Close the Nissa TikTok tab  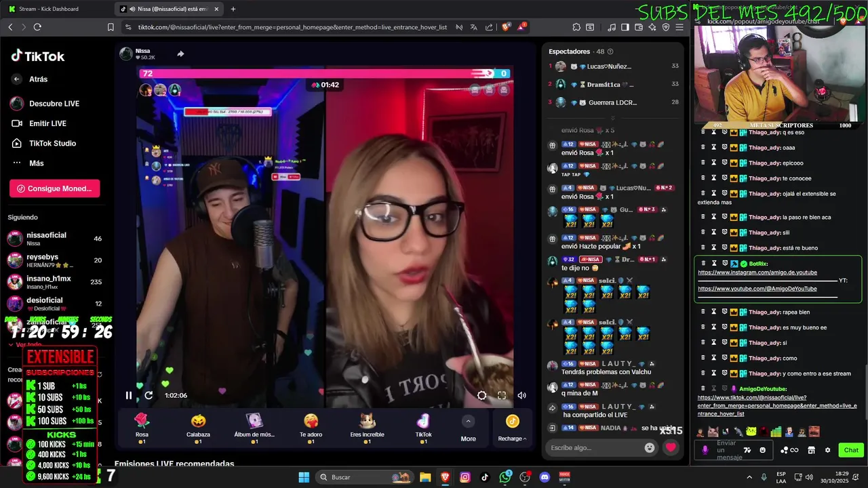point(216,9)
